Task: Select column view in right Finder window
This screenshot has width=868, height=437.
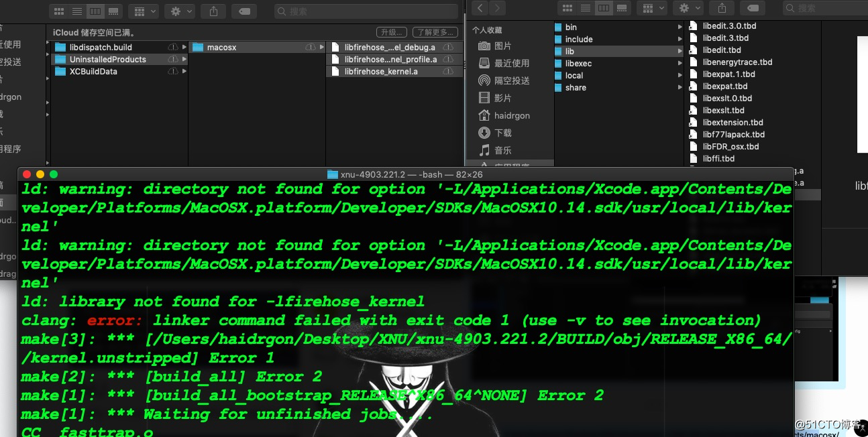Action: [604, 8]
